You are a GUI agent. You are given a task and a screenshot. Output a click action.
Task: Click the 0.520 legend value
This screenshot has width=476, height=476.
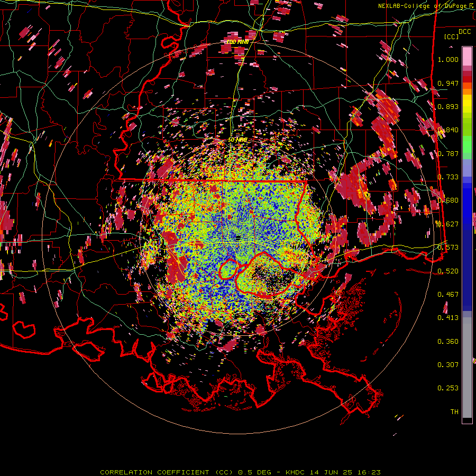click(x=448, y=271)
